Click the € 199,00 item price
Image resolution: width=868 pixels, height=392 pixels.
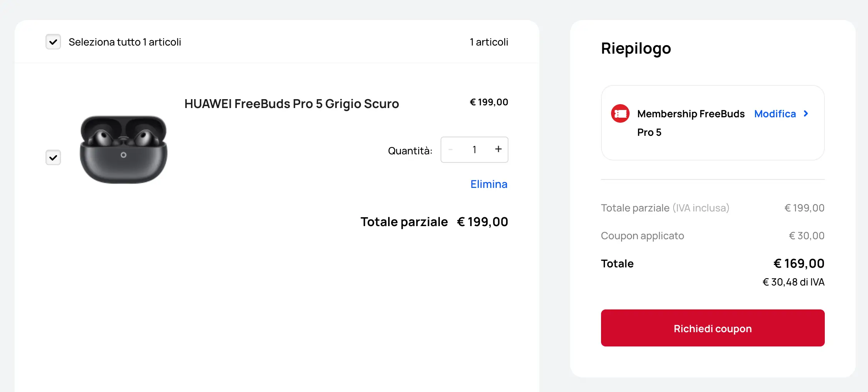(489, 102)
